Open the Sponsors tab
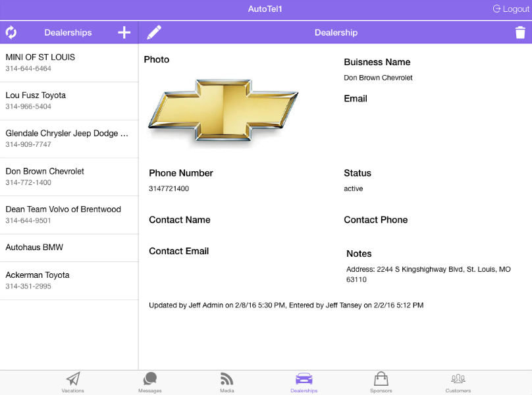 tap(381, 382)
